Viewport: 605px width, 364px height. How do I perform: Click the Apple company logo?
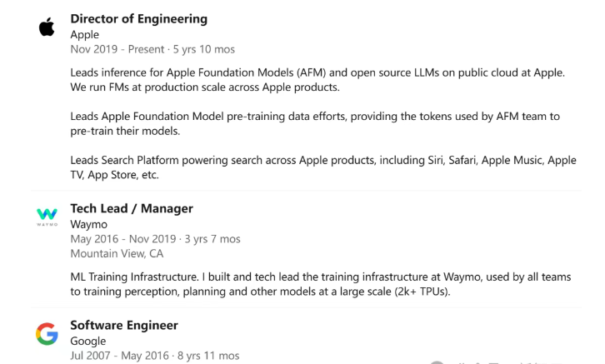[47, 27]
